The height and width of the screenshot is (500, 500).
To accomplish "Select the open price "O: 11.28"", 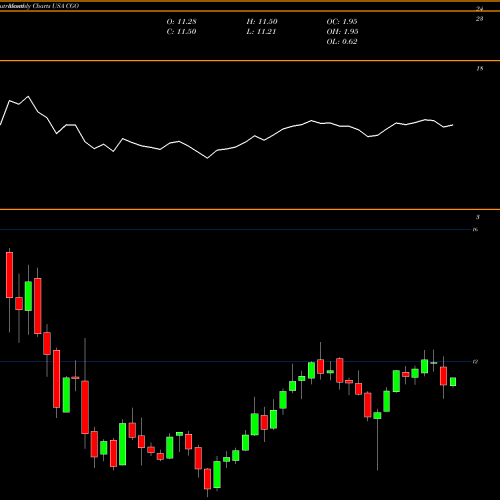I will tap(181, 22).
